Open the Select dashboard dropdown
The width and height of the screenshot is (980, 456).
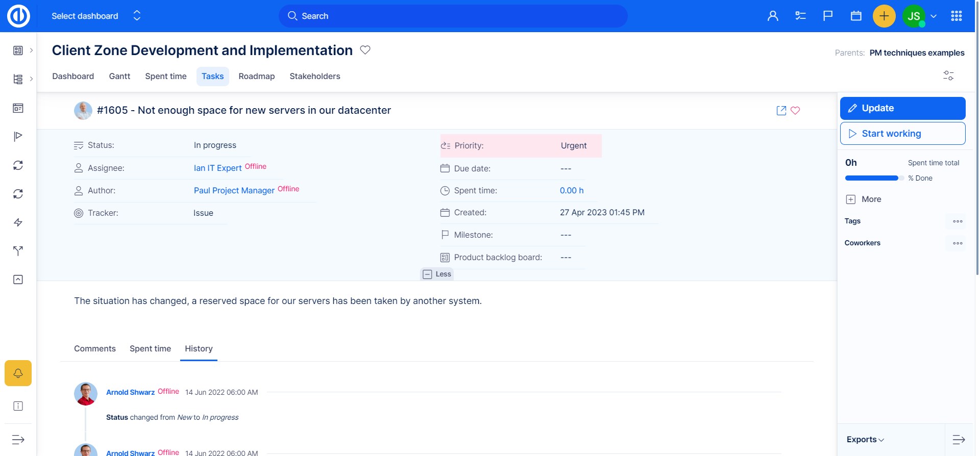coord(96,16)
